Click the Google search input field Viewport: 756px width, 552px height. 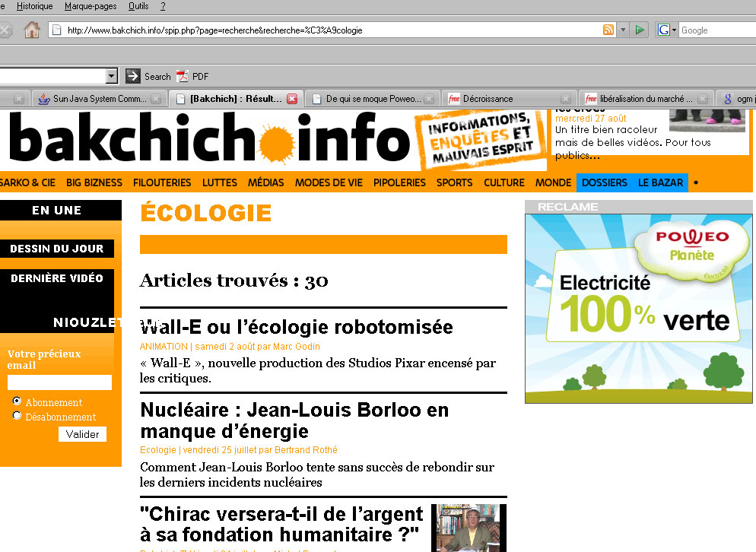717,30
